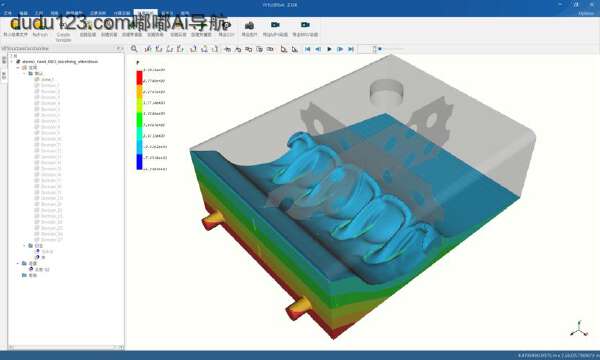600x360 pixels.
Task: Collapse the root demo project tree node
Action: click(12, 62)
